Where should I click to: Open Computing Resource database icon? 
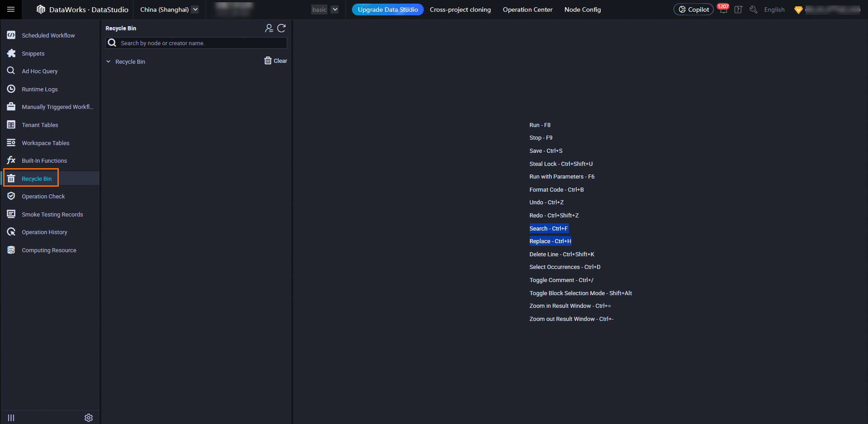tap(11, 250)
